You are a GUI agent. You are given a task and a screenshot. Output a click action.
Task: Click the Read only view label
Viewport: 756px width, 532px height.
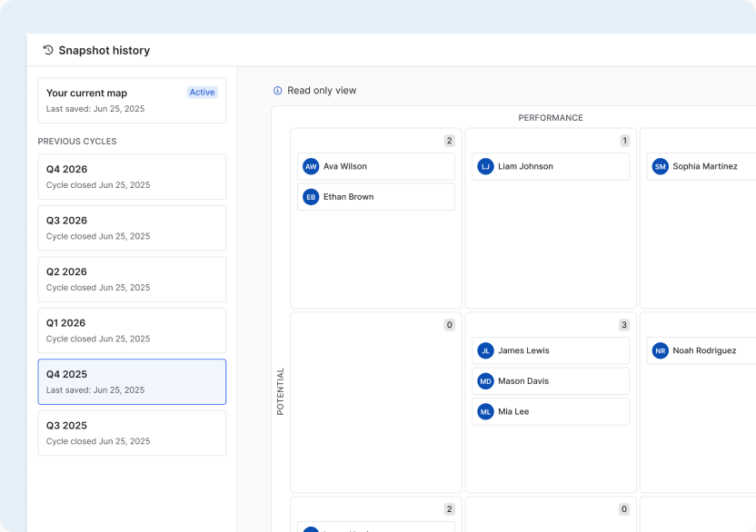coord(322,91)
